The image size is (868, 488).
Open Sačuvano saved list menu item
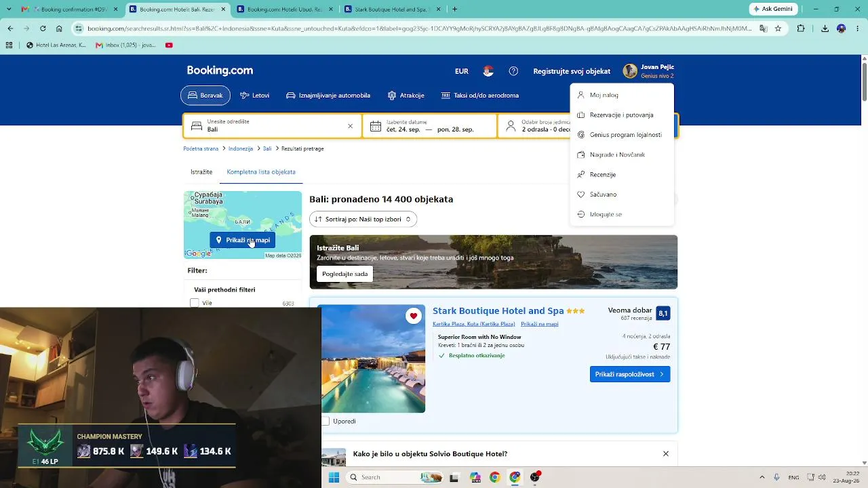623,195
